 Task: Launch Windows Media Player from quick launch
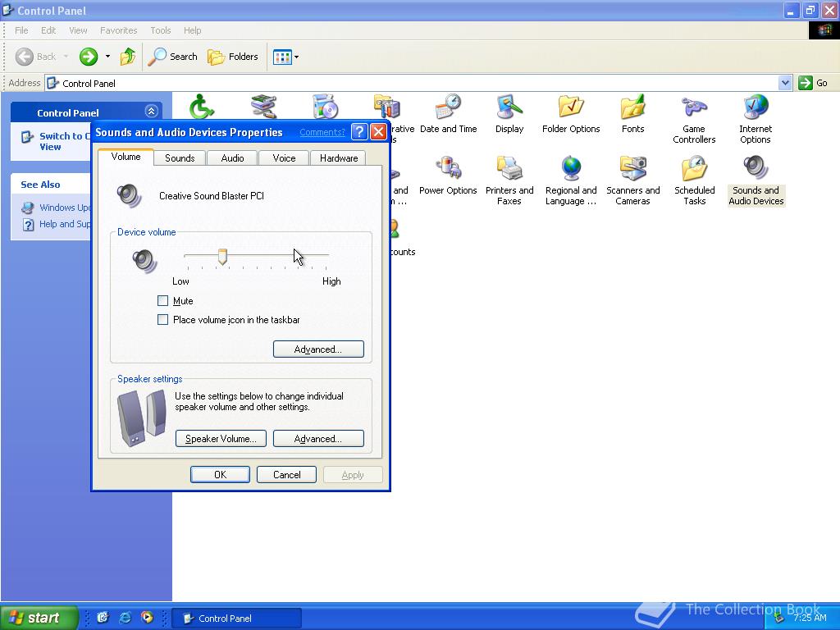(x=147, y=618)
